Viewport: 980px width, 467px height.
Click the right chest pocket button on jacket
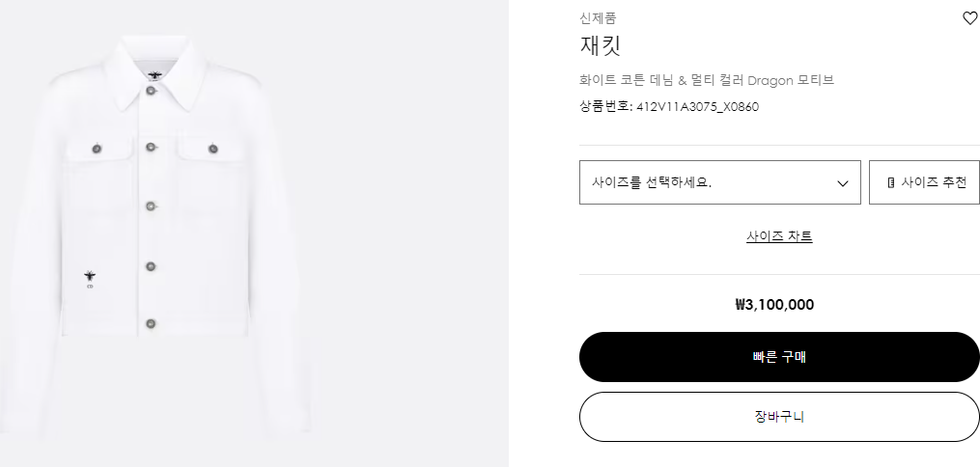(x=211, y=148)
